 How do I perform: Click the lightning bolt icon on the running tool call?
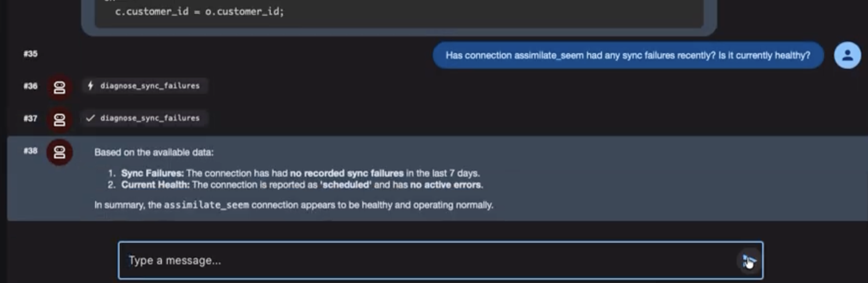pyautogui.click(x=90, y=86)
